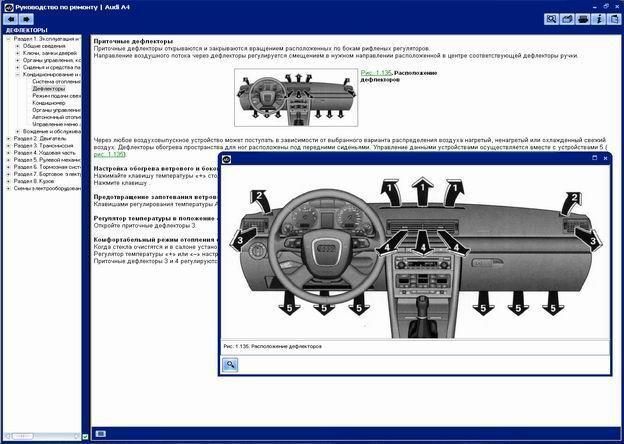624x444 pixels.
Task: Go forward with the right arrow button
Action: pyautogui.click(x=26, y=19)
